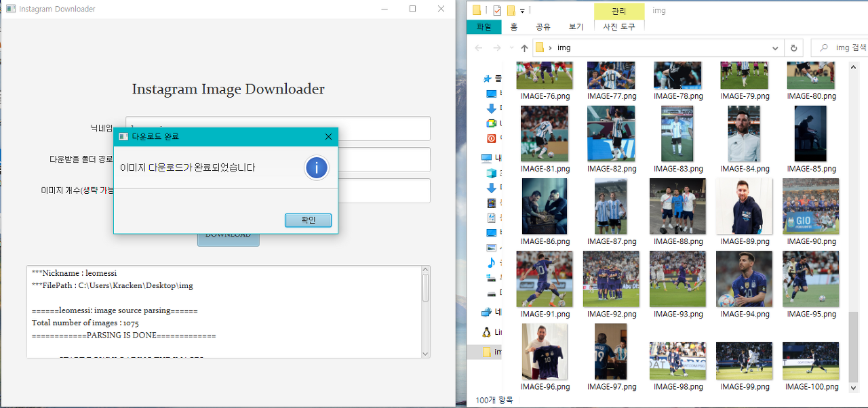The height and width of the screenshot is (408, 868).
Task: Open the 공유 ribbon tab
Action: coord(543,27)
